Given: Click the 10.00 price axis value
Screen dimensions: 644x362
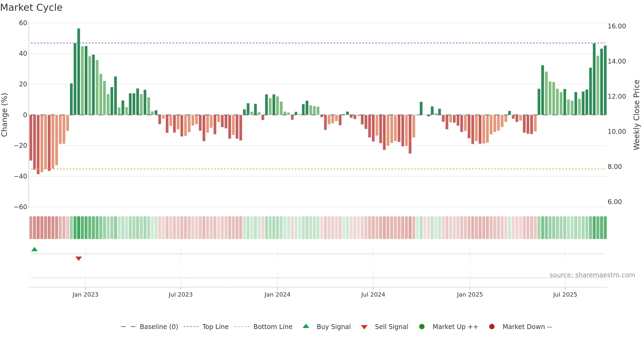Looking at the screenshot, I should tap(617, 132).
